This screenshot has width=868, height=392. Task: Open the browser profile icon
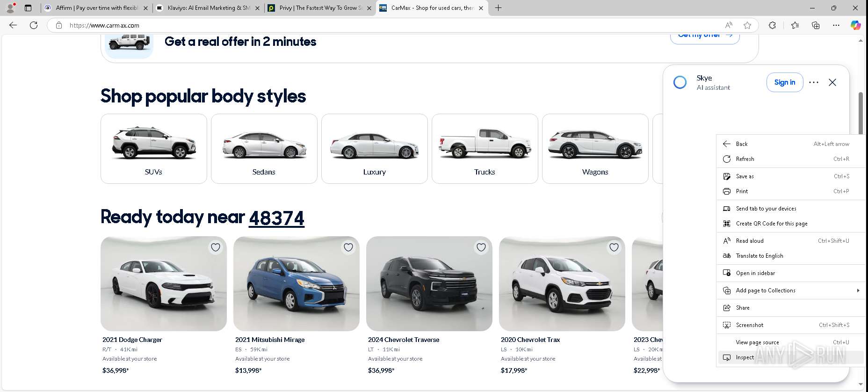tap(10, 8)
